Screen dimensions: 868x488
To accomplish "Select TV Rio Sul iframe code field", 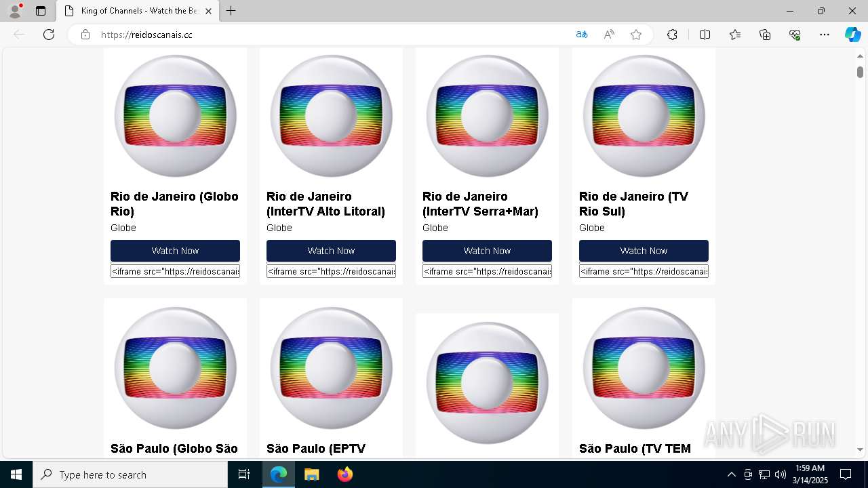I will click(644, 271).
